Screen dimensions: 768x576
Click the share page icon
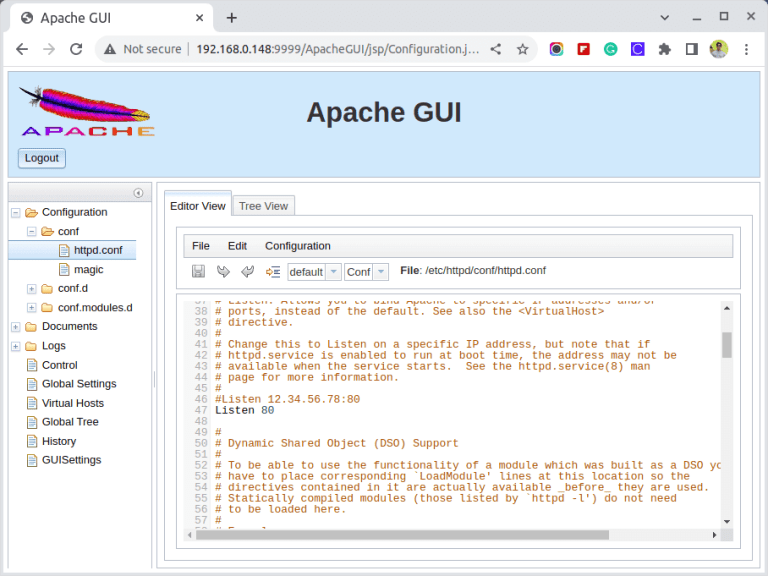(496, 49)
